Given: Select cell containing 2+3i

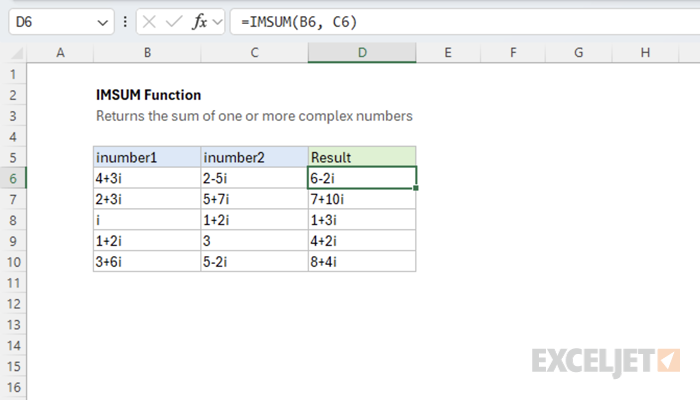Looking at the screenshot, I should coord(147,199).
